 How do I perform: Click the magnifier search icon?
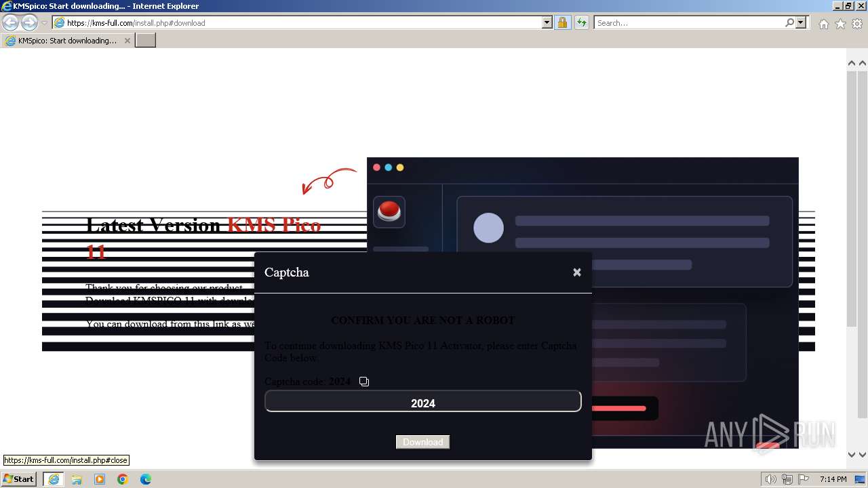[789, 22]
